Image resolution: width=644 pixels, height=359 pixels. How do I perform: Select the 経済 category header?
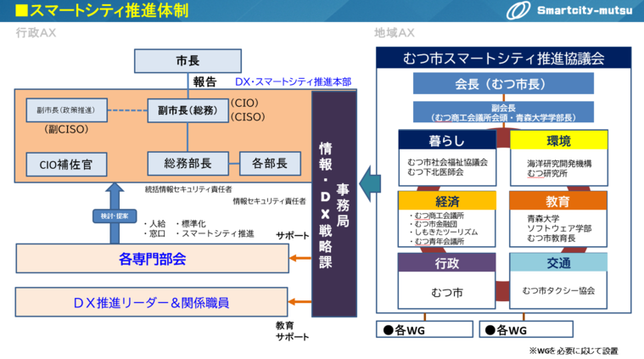coord(447,201)
